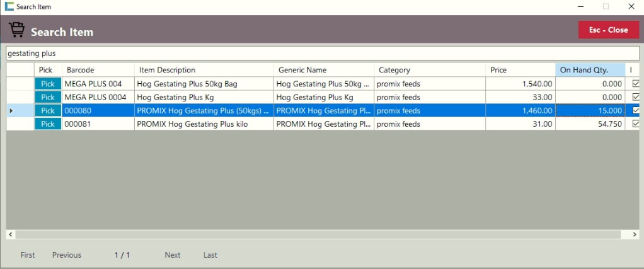Click the app icon in title bar
Image resolution: width=644 pixels, height=269 pixels.
click(9, 6)
